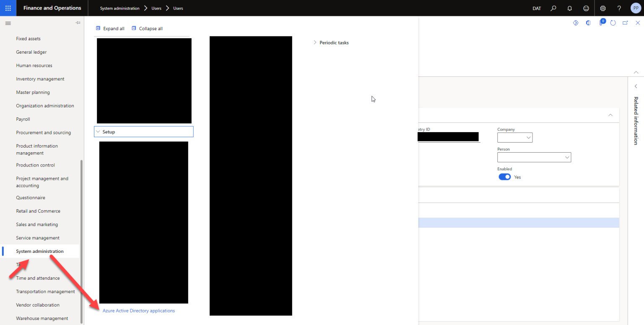This screenshot has height=325, width=644.
Task: Click System administration in the breadcrumb
Action: tap(120, 8)
